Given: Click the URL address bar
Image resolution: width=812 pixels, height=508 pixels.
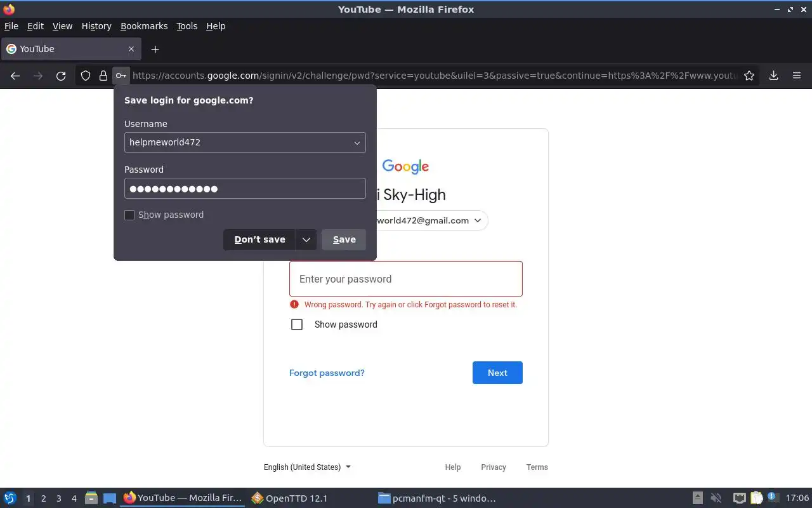Looking at the screenshot, I should click(x=434, y=76).
